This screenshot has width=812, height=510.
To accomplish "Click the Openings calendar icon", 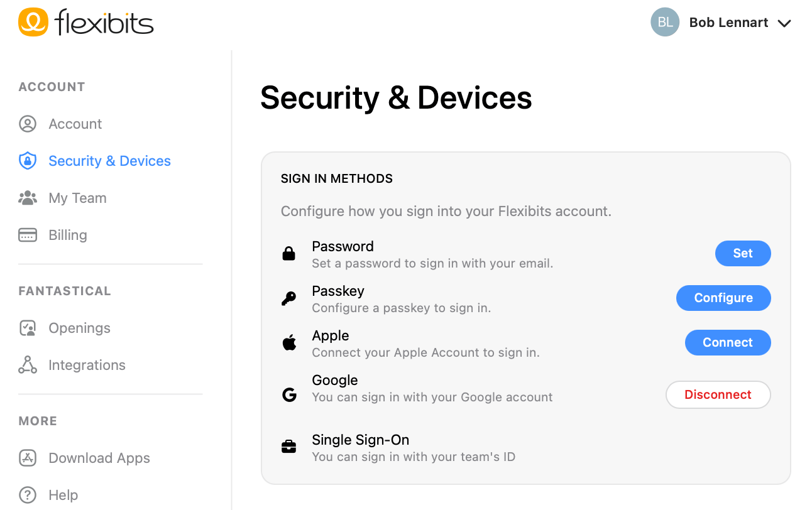I will click(28, 328).
